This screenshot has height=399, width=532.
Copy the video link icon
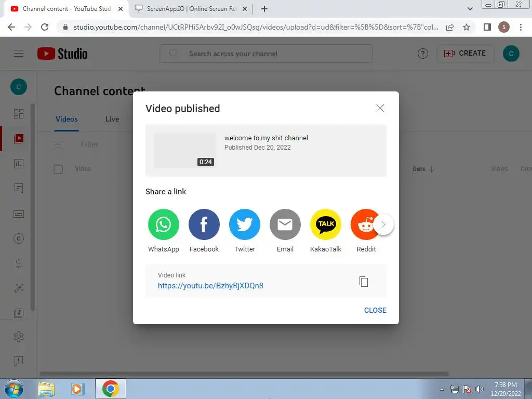(x=364, y=281)
